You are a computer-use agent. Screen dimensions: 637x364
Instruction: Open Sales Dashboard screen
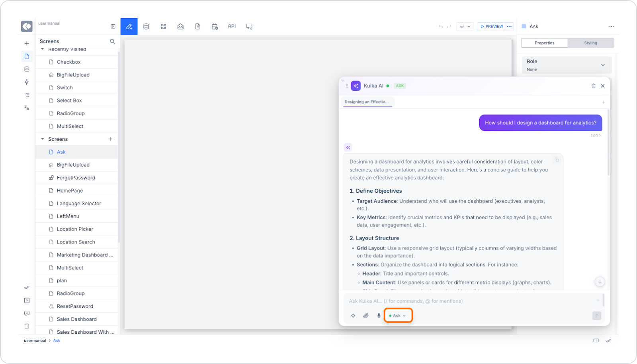pos(76,319)
